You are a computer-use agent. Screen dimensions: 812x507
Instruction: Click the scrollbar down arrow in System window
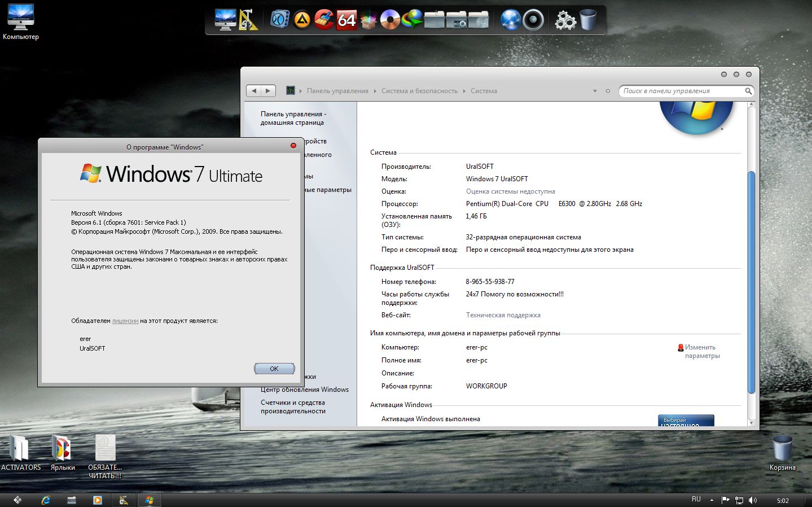751,423
